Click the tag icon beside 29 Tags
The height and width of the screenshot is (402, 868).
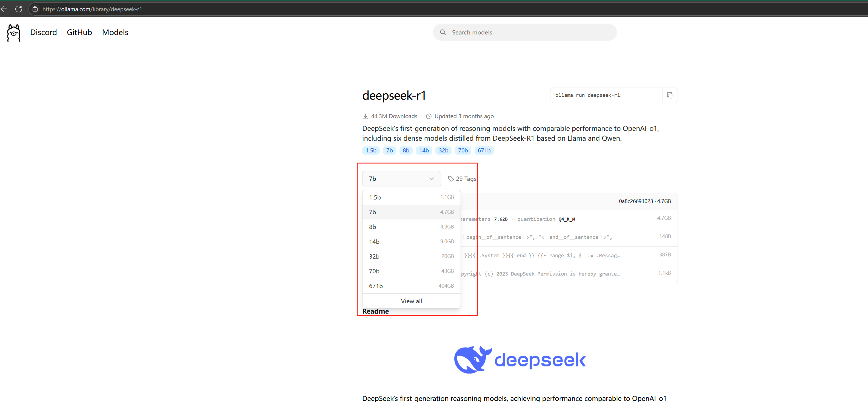(x=450, y=179)
